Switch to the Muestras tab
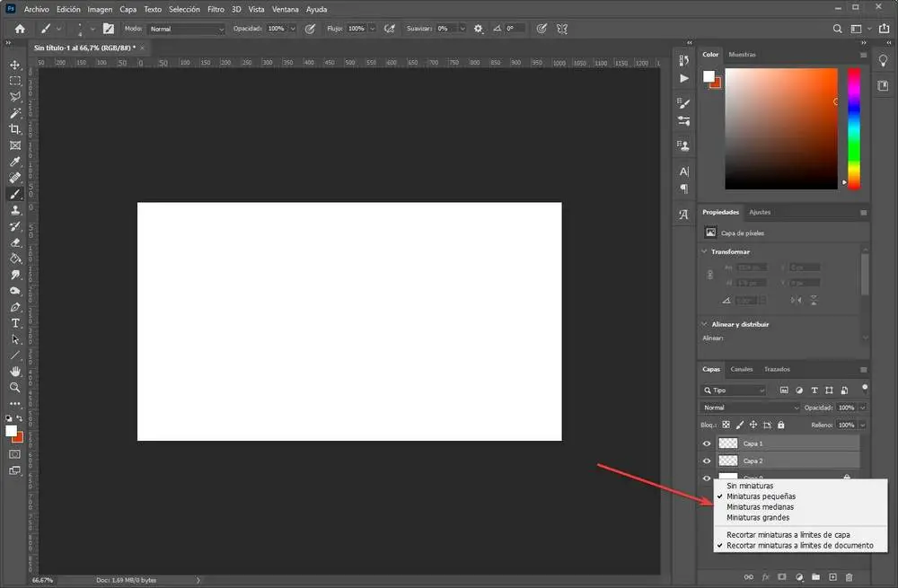This screenshot has width=898, height=588. (742, 55)
